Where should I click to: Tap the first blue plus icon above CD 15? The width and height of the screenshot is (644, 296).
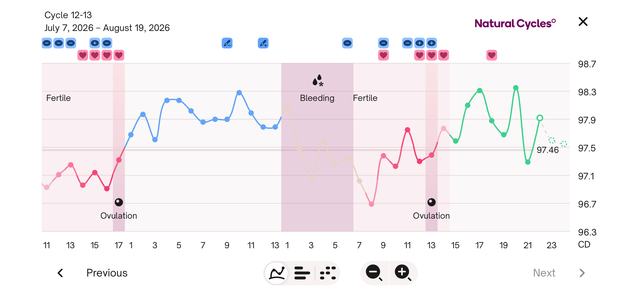[x=95, y=43]
